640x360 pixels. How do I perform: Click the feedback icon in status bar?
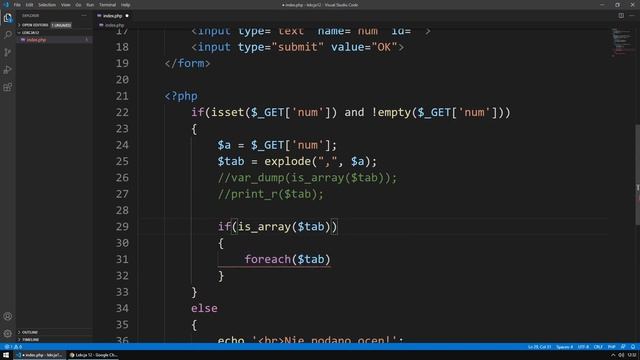(623, 347)
